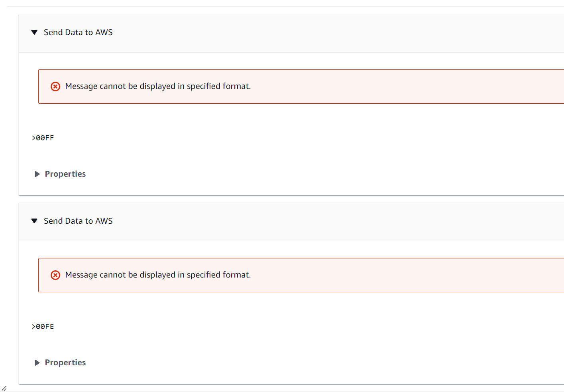Image resolution: width=564 pixels, height=392 pixels.
Task: Collapse the Send Data to AWS message containing 00FE
Action: 34,221
